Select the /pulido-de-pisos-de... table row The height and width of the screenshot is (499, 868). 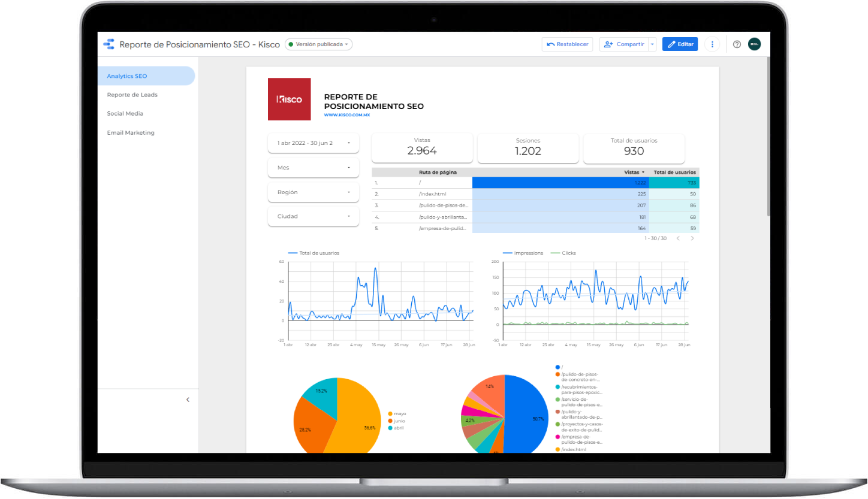pyautogui.click(x=535, y=205)
